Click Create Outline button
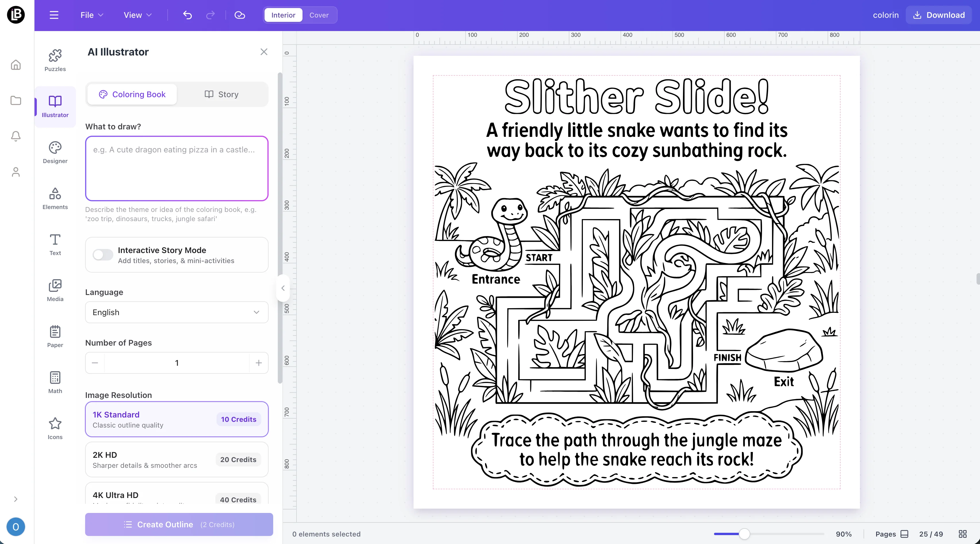This screenshot has height=544, width=980. [x=179, y=525]
